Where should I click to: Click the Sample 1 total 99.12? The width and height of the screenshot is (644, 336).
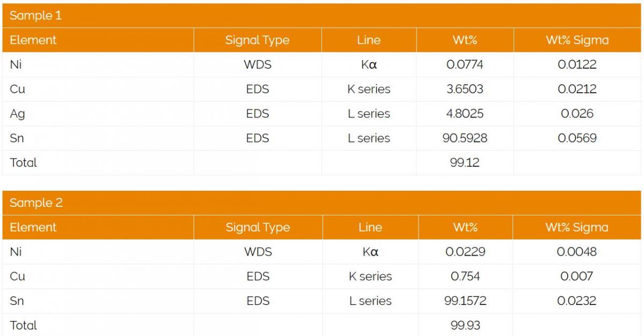click(465, 162)
